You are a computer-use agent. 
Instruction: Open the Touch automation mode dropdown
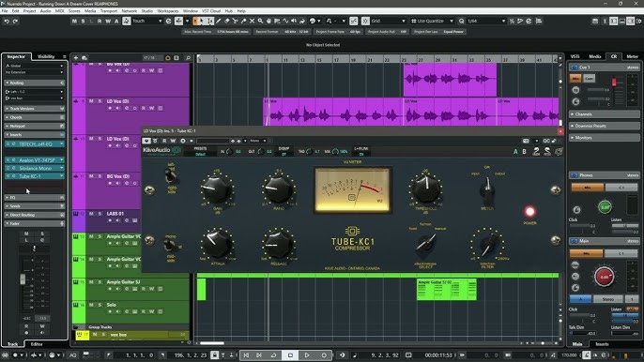point(148,21)
